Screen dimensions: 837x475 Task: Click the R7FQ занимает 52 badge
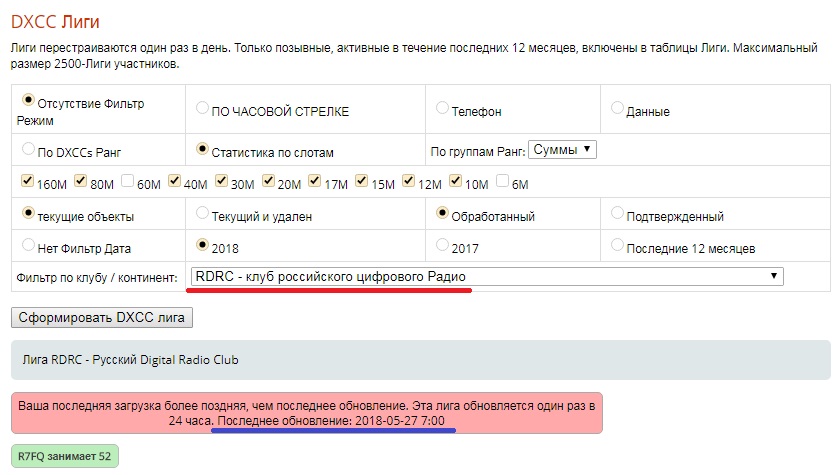64,457
